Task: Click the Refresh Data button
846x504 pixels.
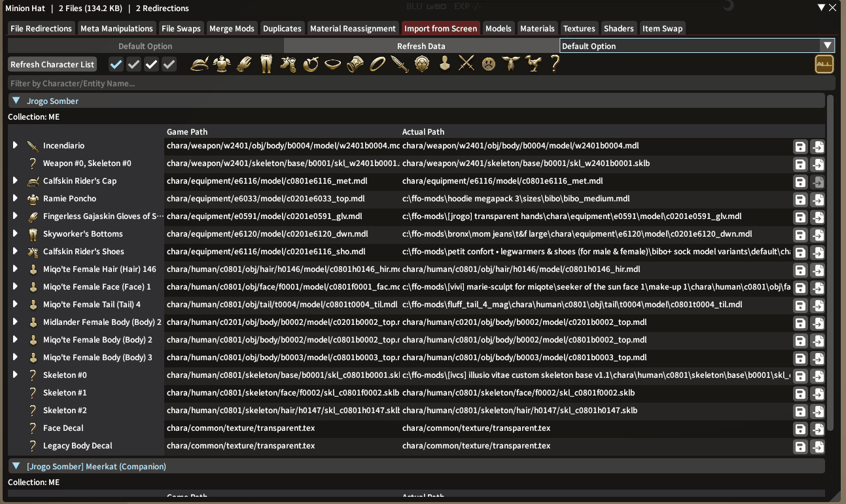Action: pyautogui.click(x=421, y=46)
